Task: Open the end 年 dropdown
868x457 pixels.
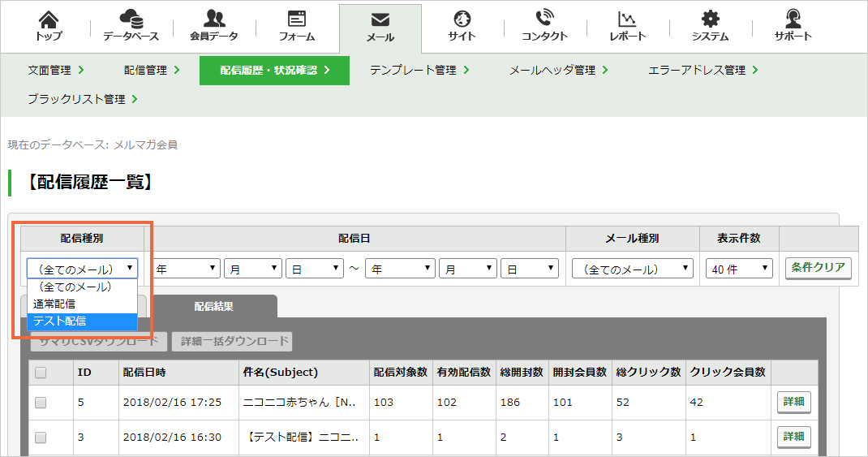Action: [x=400, y=269]
